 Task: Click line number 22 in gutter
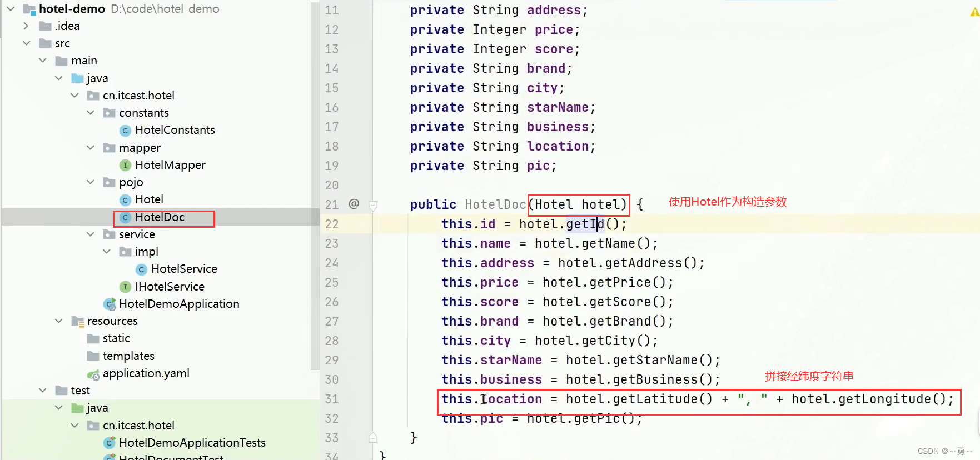[x=332, y=224]
